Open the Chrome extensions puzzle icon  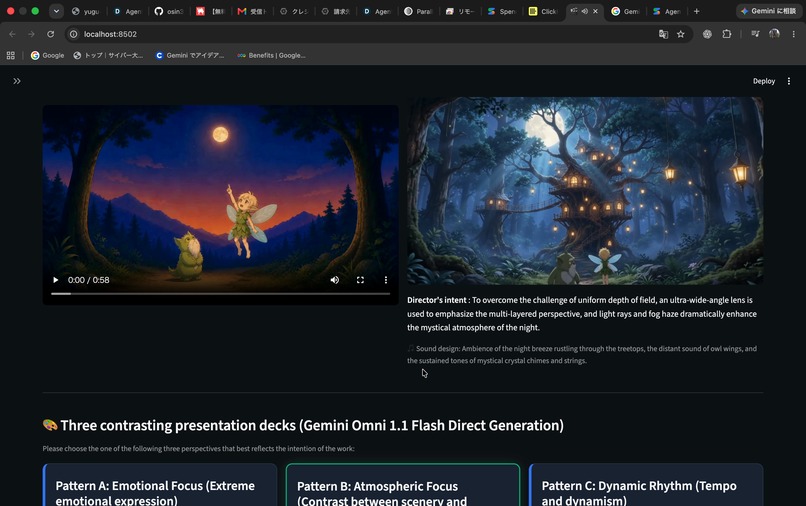click(726, 34)
